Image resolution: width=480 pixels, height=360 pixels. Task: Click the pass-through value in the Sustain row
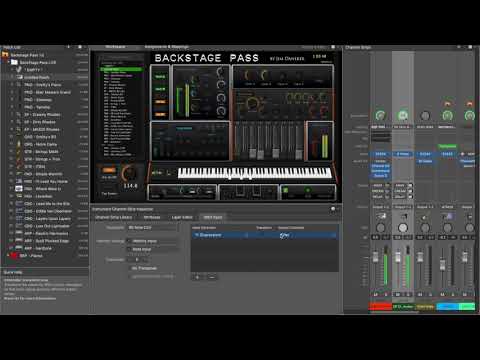[284, 235]
